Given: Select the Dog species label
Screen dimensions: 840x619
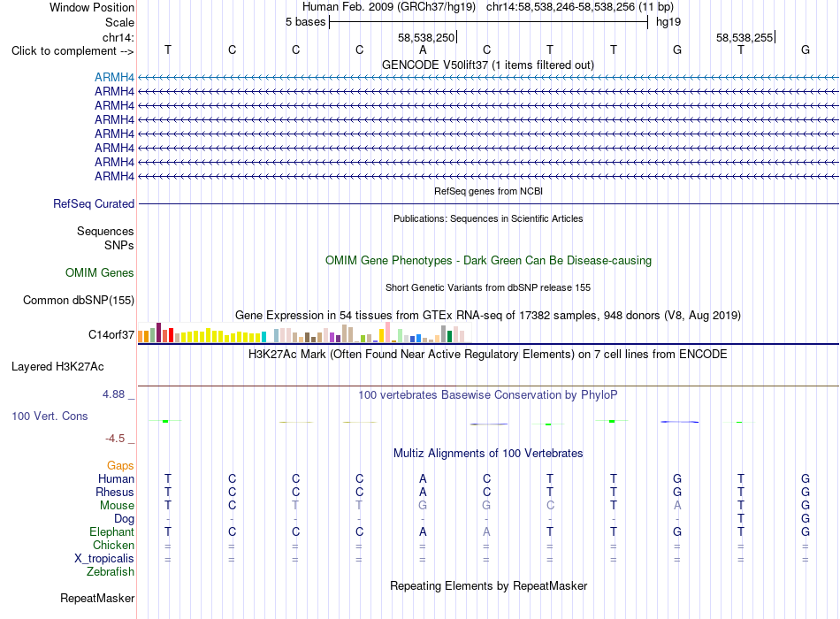Looking at the screenshot, I should (124, 519).
